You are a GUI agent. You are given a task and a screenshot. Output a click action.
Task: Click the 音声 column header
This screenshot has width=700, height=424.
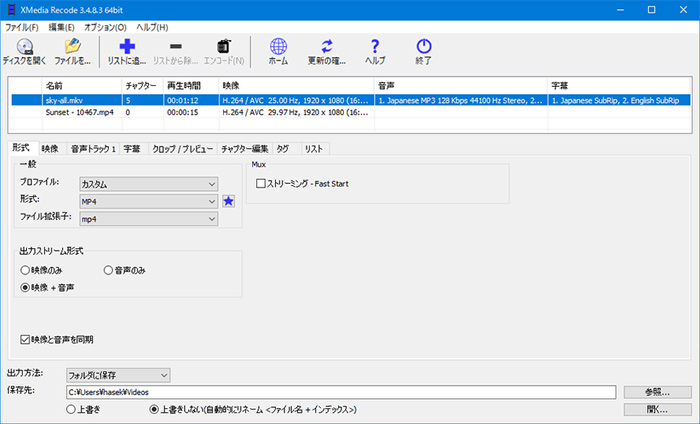point(461,85)
